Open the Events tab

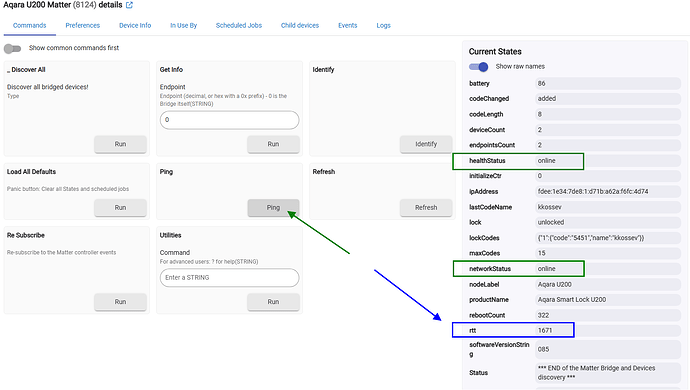[x=348, y=26]
